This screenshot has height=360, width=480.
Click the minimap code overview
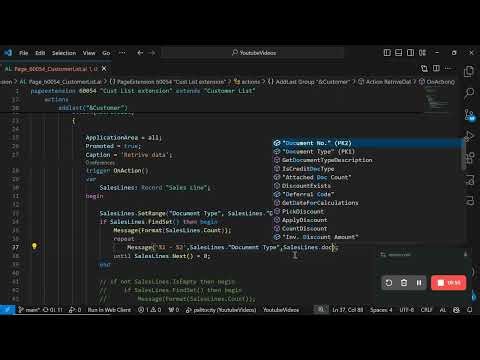tap(437, 101)
